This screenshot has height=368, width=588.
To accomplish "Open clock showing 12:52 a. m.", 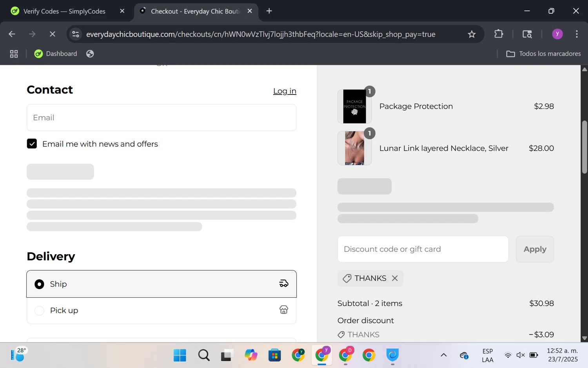I will [x=562, y=355].
